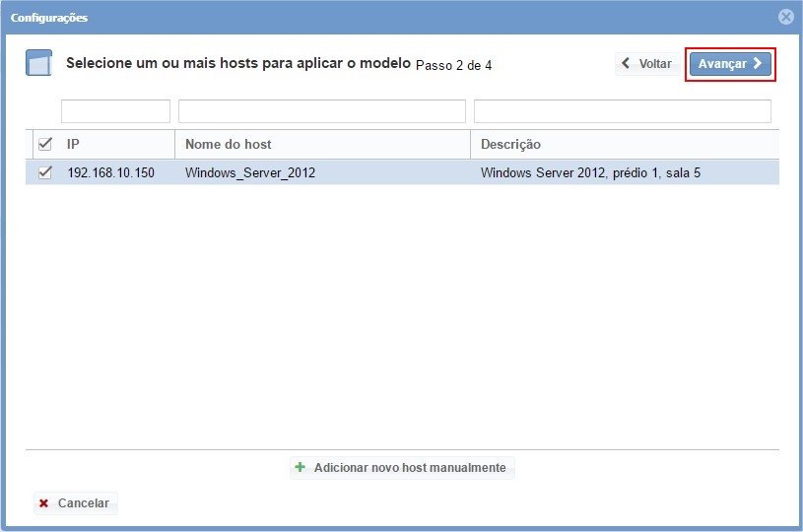Uncheck the 192.168.10.150 host checkbox

click(x=44, y=172)
